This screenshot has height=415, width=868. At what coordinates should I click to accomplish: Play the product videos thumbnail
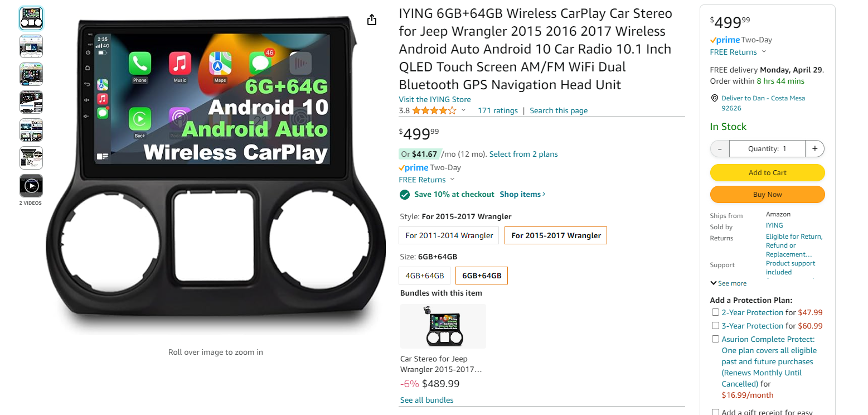[x=31, y=186]
